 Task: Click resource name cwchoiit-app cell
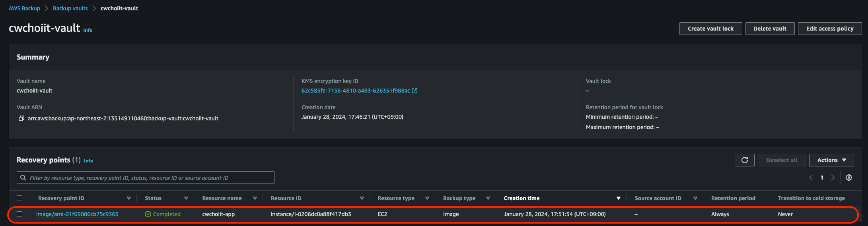coord(218,214)
